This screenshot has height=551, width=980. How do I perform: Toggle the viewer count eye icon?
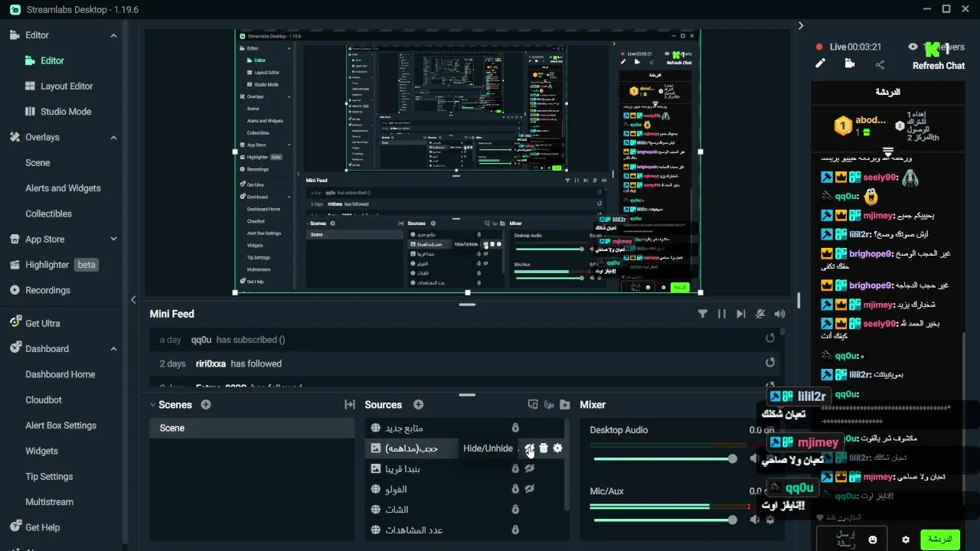[x=913, y=47]
